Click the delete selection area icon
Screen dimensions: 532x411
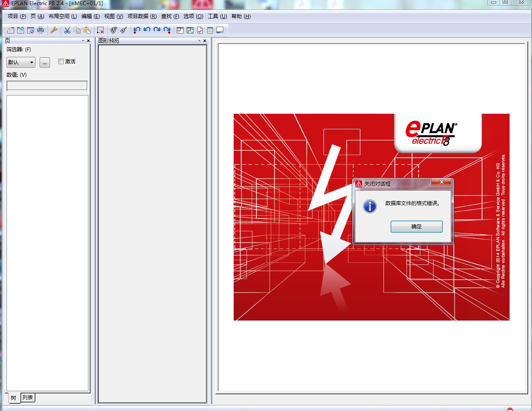[100, 30]
